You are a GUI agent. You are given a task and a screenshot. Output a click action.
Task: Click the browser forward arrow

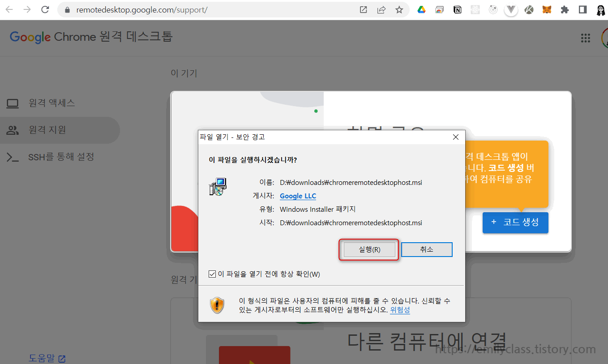[x=27, y=10]
